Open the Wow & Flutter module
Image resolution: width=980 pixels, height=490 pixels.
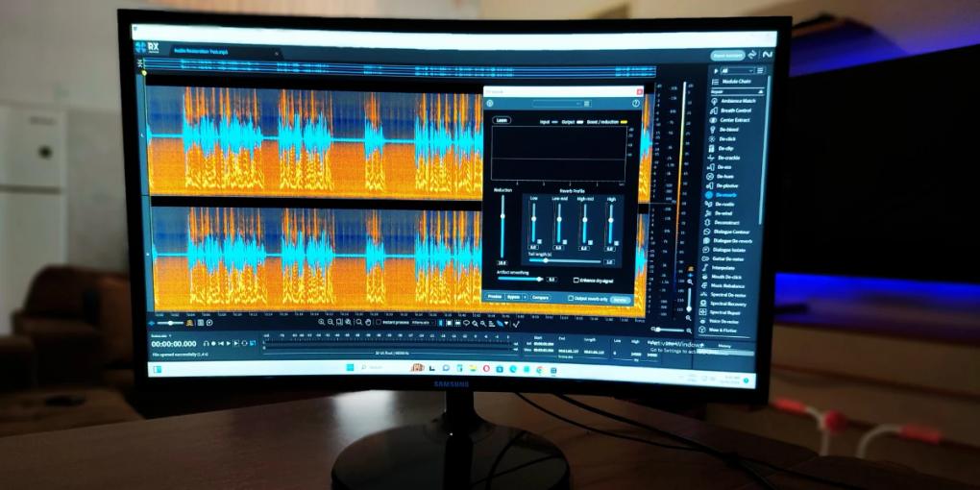tap(720, 330)
